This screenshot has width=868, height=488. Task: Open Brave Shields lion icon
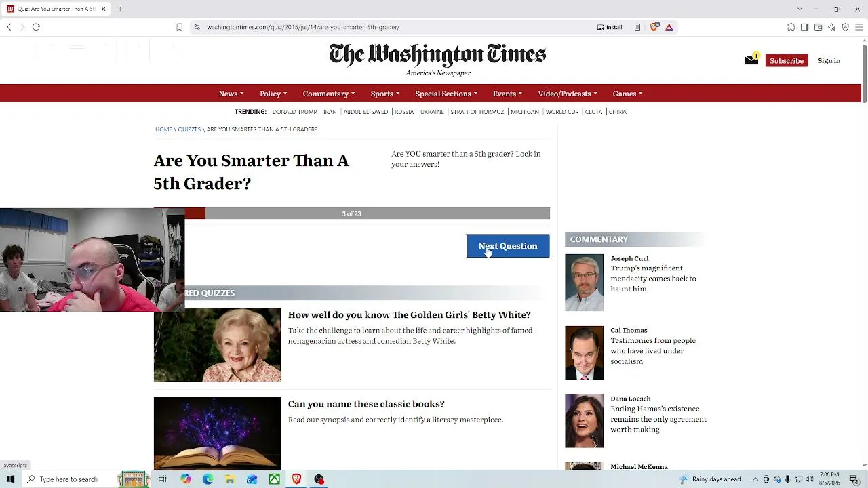tap(654, 27)
